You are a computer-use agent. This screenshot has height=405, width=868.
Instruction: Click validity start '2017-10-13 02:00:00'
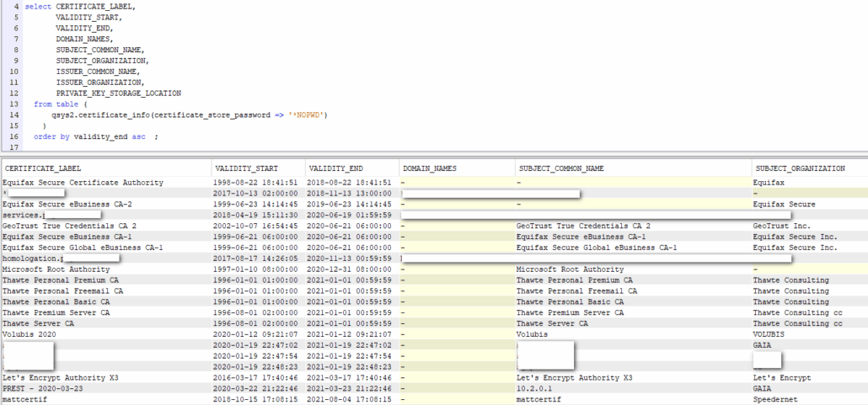(x=255, y=193)
